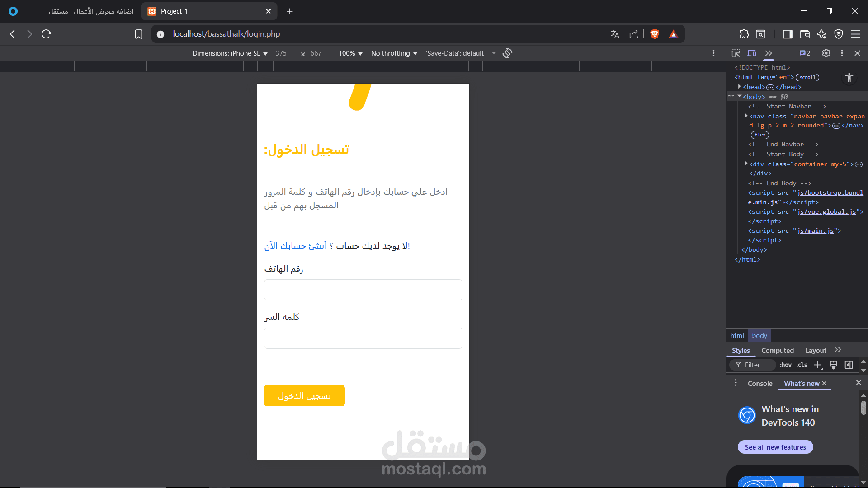Viewport: 868px width, 488px height.
Task: Switch to the Layout tab
Action: [816, 351]
